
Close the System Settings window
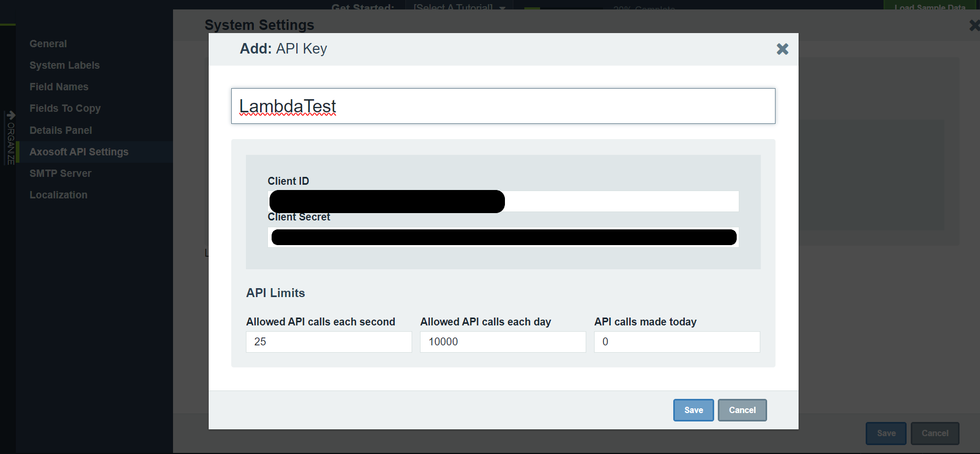pyautogui.click(x=974, y=25)
